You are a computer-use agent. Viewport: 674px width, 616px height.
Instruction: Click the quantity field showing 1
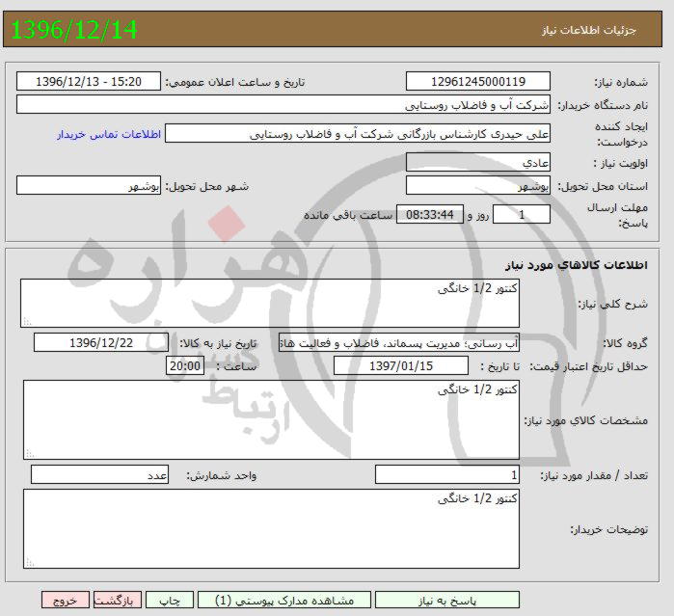(447, 474)
